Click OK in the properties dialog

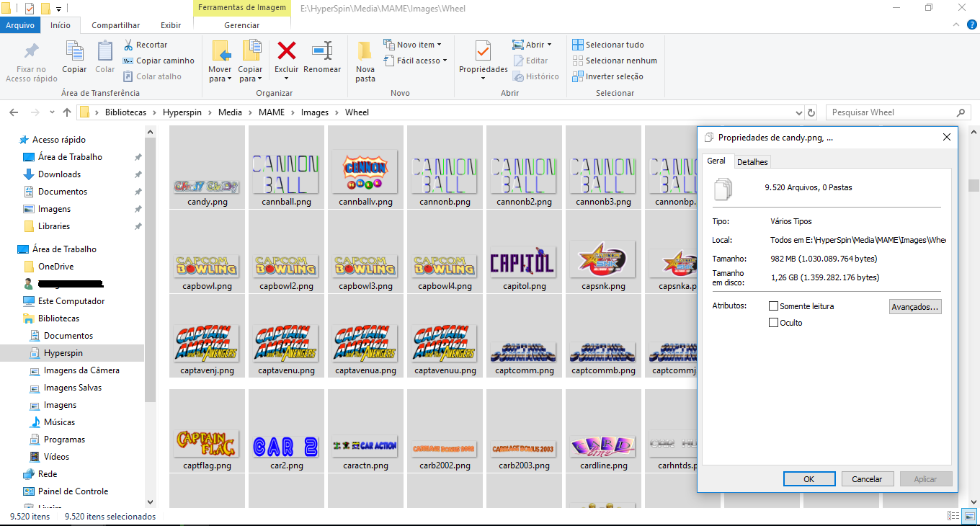coord(809,479)
